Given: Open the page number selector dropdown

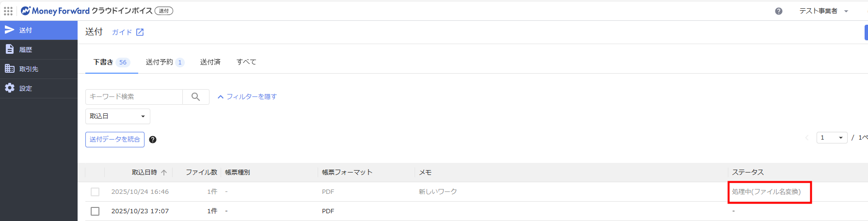Looking at the screenshot, I should coord(832,138).
